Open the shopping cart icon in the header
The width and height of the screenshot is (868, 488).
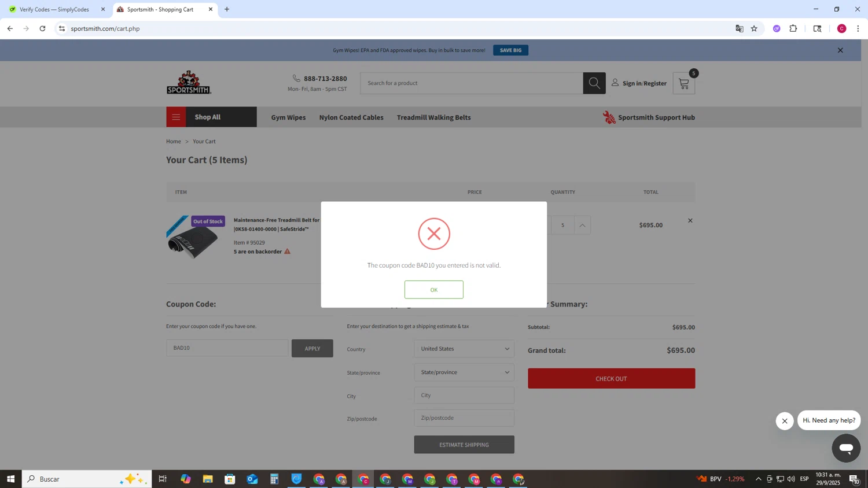pos(684,83)
